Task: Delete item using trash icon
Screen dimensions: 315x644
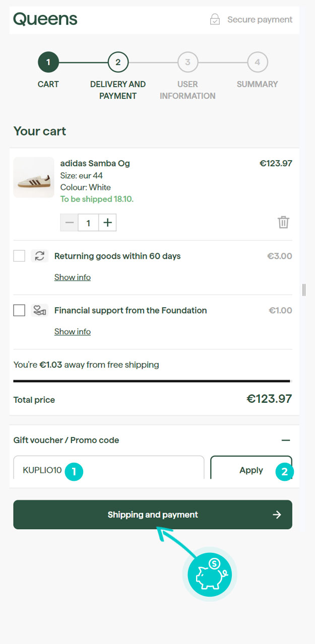Action: coord(284,222)
